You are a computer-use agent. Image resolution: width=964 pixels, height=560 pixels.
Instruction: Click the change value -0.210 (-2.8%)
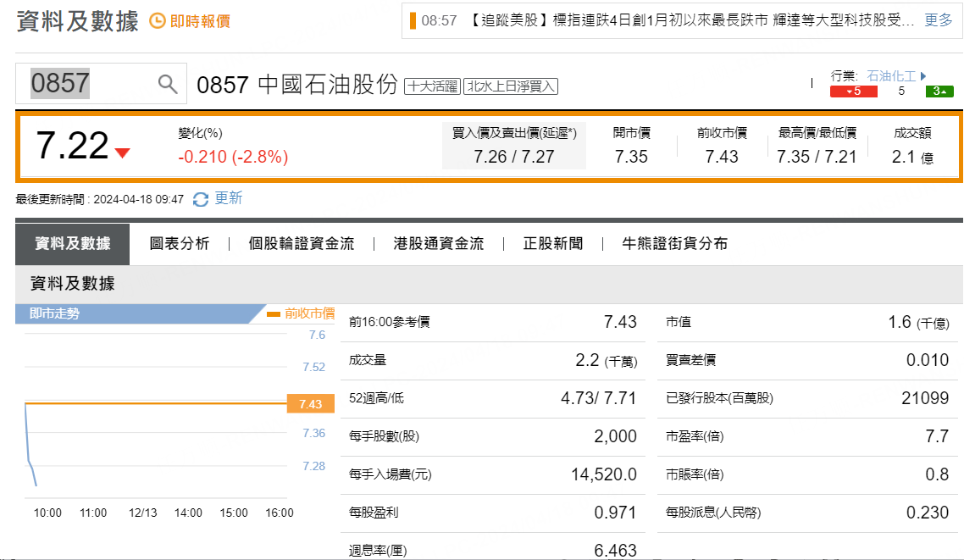(x=233, y=157)
